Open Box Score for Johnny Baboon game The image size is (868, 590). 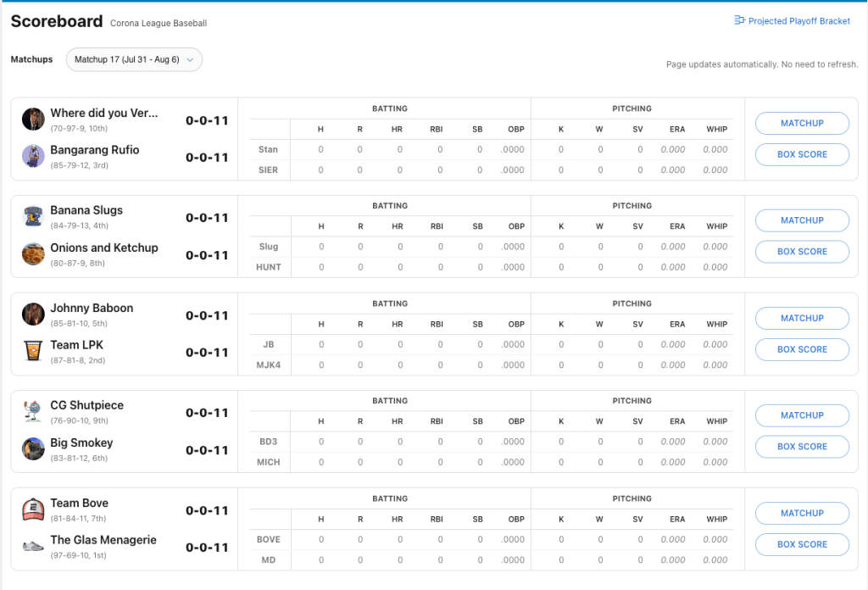802,349
